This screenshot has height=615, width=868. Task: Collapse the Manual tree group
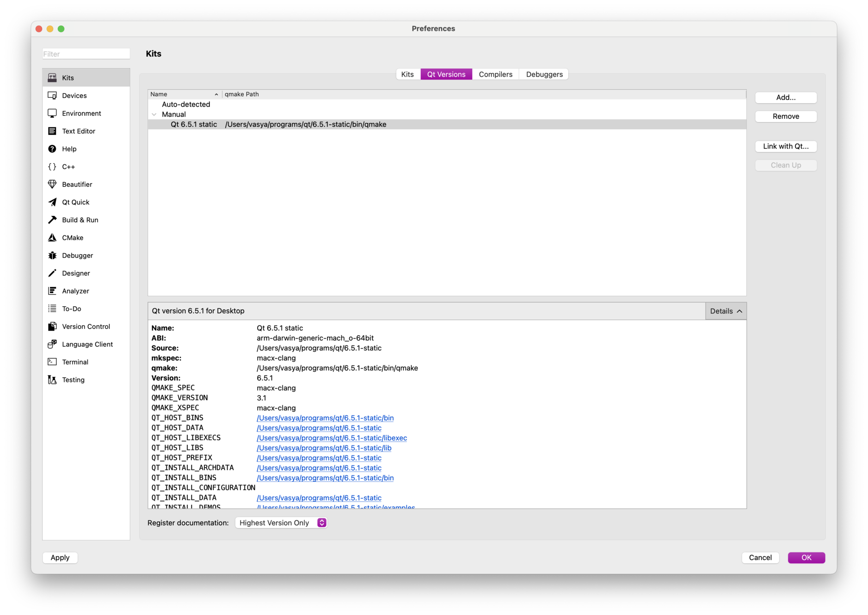click(154, 114)
